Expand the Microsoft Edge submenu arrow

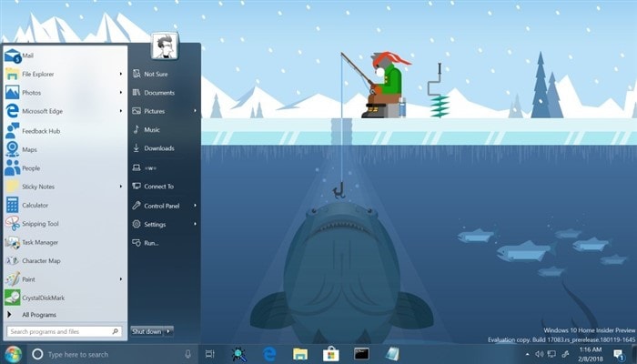(121, 111)
